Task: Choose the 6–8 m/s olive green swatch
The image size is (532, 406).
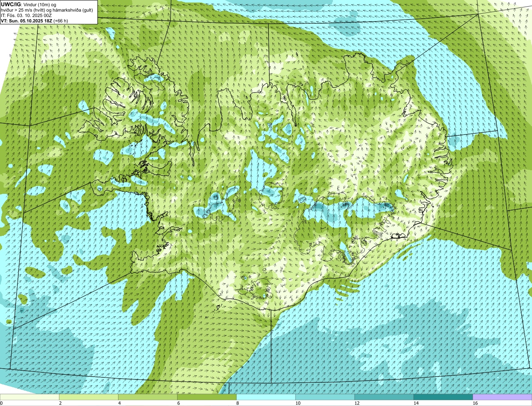Action: (207, 397)
